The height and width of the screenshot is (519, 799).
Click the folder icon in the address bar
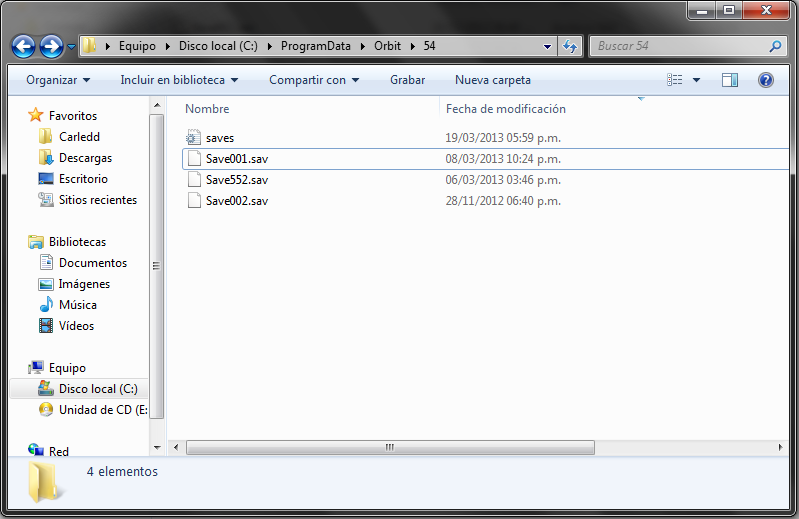pos(90,46)
